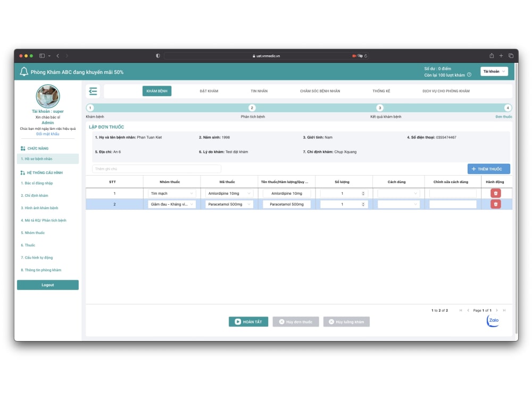Click HOÀN TẤT button
Viewport: 532px width, 399px height.
(248, 322)
